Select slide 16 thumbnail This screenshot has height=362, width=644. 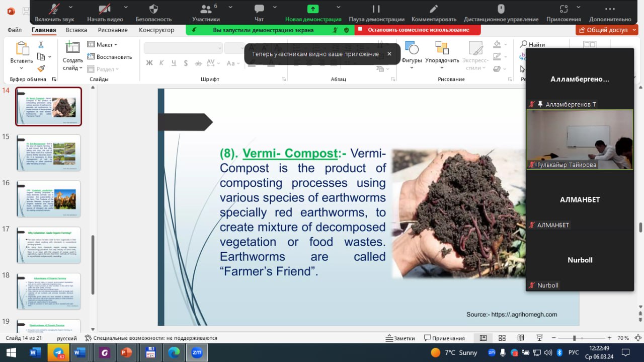tap(48, 199)
